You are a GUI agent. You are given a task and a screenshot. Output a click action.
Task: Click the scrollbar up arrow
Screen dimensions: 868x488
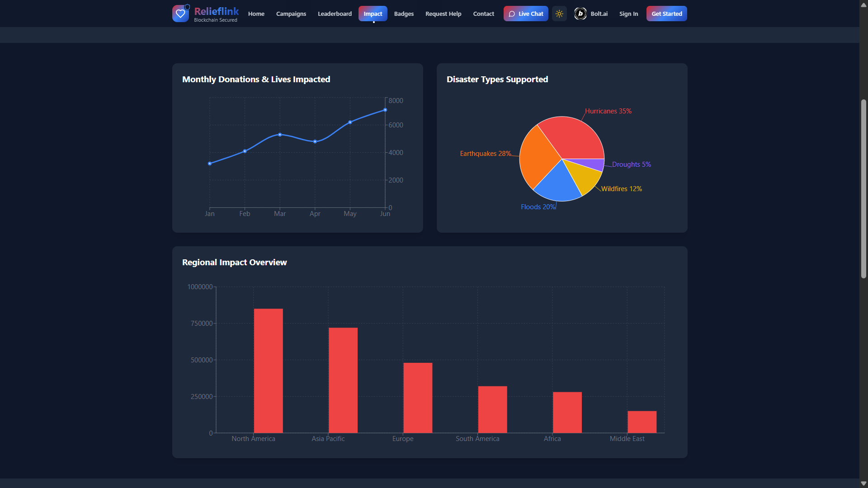pyautogui.click(x=863, y=5)
